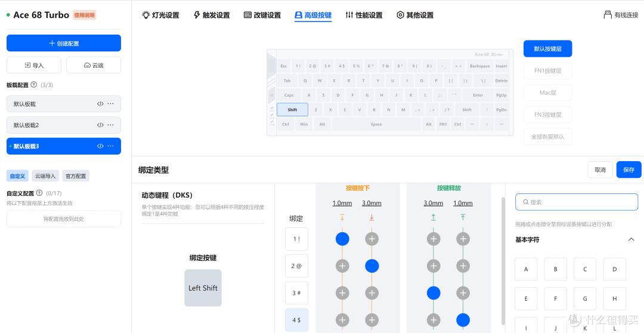
Task: Open more options menu for 默认板载
Action: tap(110, 104)
